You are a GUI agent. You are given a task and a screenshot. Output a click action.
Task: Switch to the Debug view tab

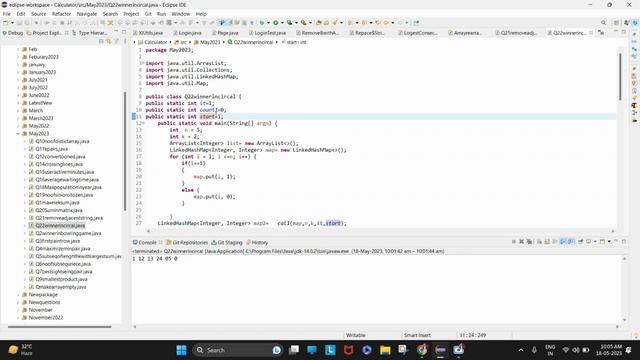click(12, 33)
